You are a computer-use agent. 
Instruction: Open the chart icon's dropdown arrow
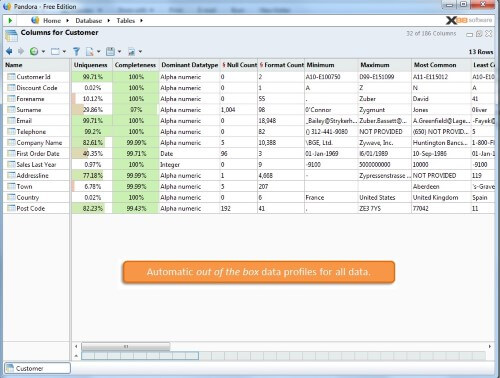tap(140, 52)
